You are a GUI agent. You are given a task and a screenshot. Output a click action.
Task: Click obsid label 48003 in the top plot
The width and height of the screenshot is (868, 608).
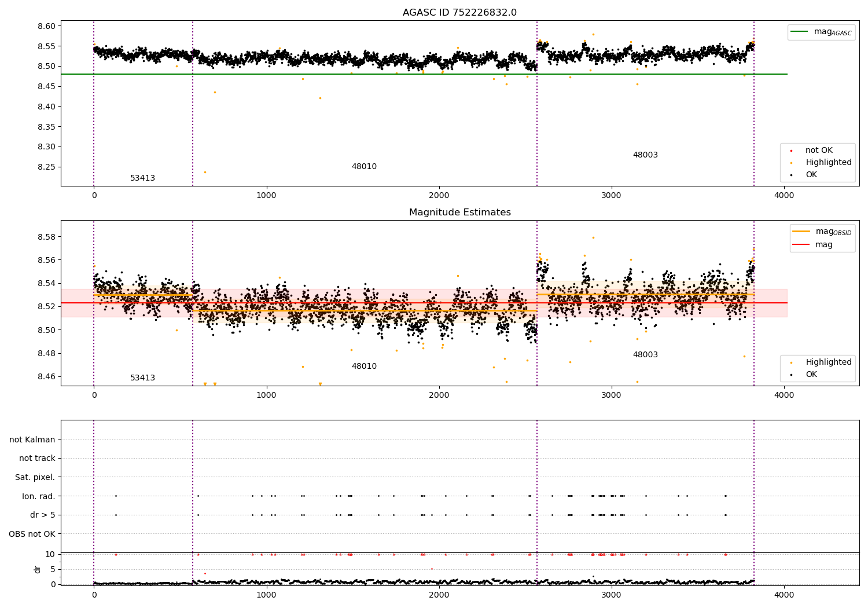click(x=645, y=155)
